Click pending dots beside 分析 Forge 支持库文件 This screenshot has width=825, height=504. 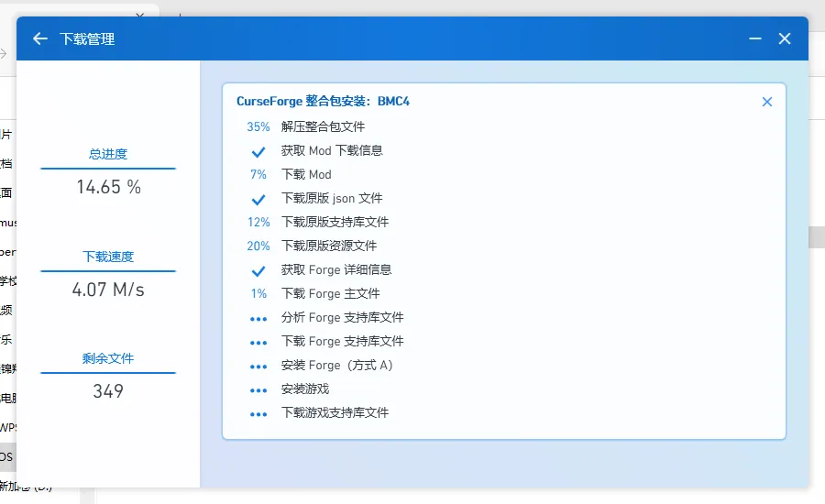[258, 319]
